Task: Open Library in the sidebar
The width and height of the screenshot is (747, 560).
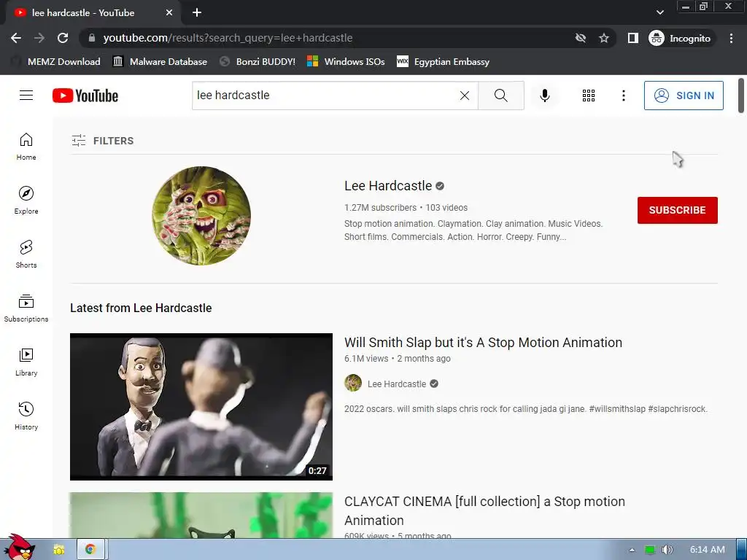Action: click(x=26, y=362)
